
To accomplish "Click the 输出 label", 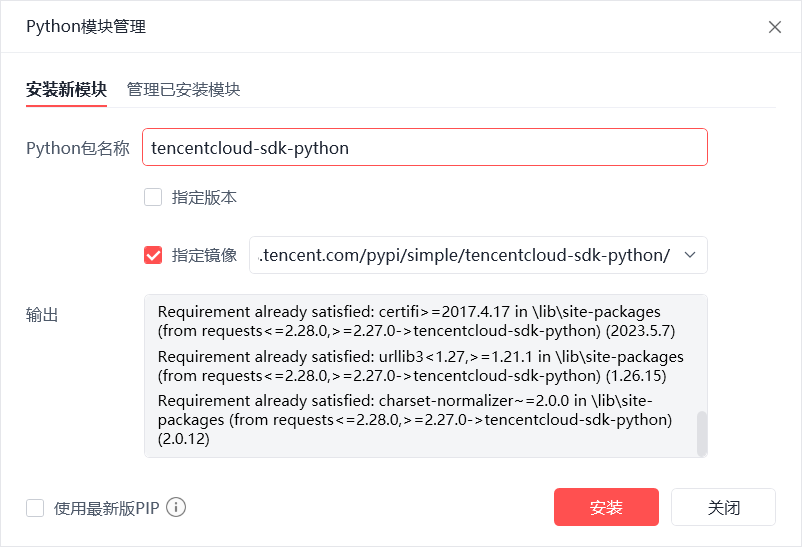I will click(42, 315).
